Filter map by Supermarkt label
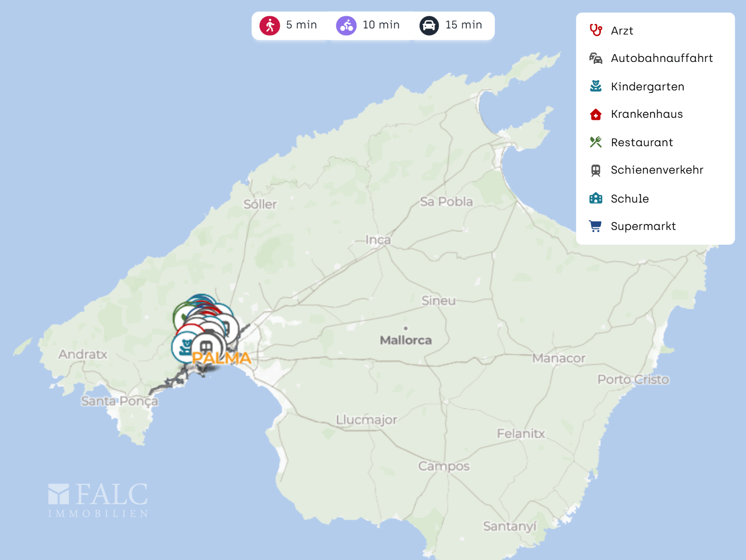Image resolution: width=746 pixels, height=560 pixels. pos(643,226)
